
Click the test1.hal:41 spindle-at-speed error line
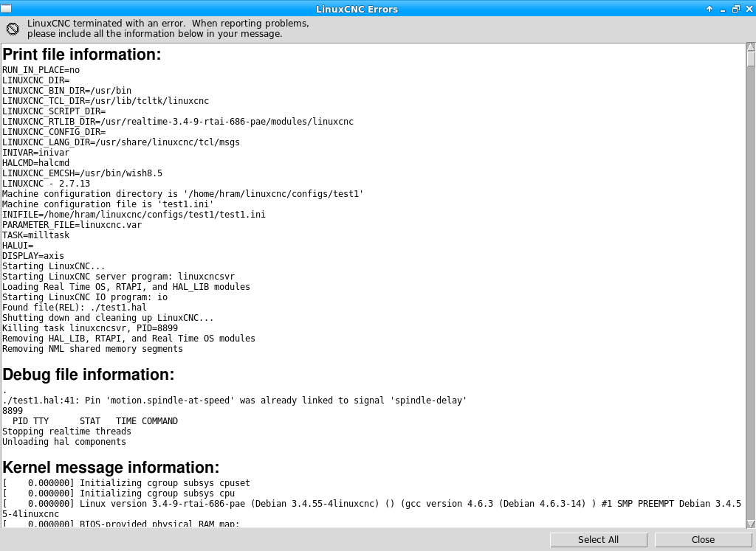point(235,401)
